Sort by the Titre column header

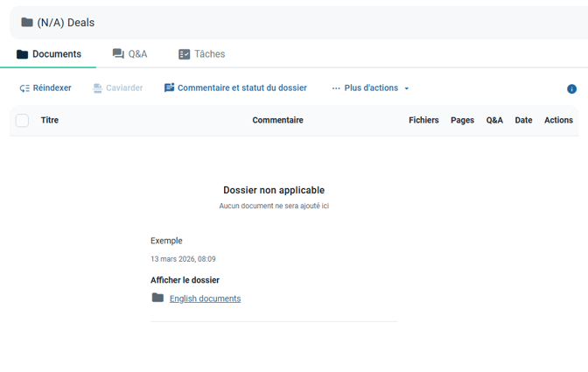(50, 121)
